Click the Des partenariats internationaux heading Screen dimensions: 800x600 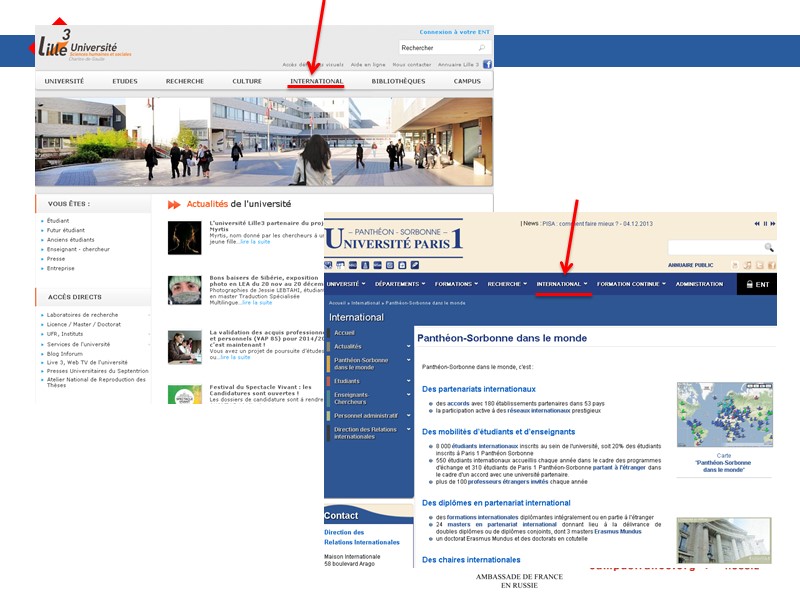479,389
